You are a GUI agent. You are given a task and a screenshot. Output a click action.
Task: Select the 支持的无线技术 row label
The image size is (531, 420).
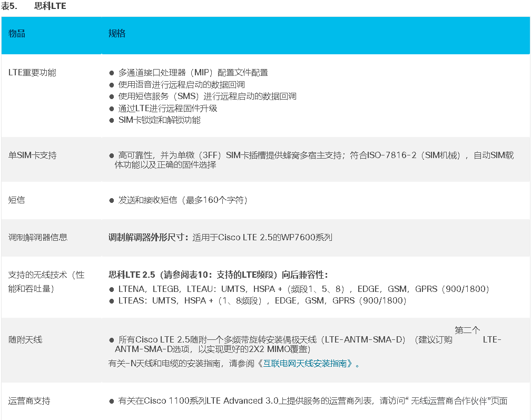point(46,281)
